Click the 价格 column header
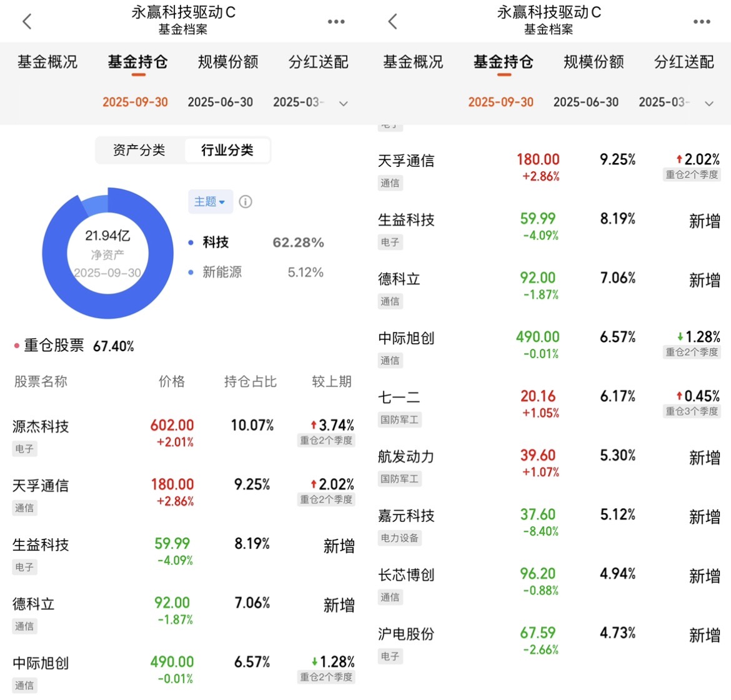 tap(172, 381)
